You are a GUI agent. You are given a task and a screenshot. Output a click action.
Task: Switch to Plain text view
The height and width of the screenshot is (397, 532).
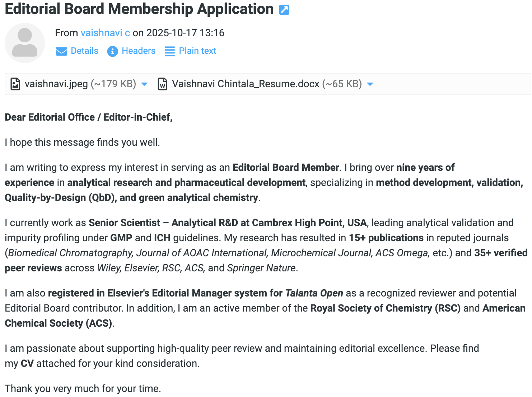197,51
